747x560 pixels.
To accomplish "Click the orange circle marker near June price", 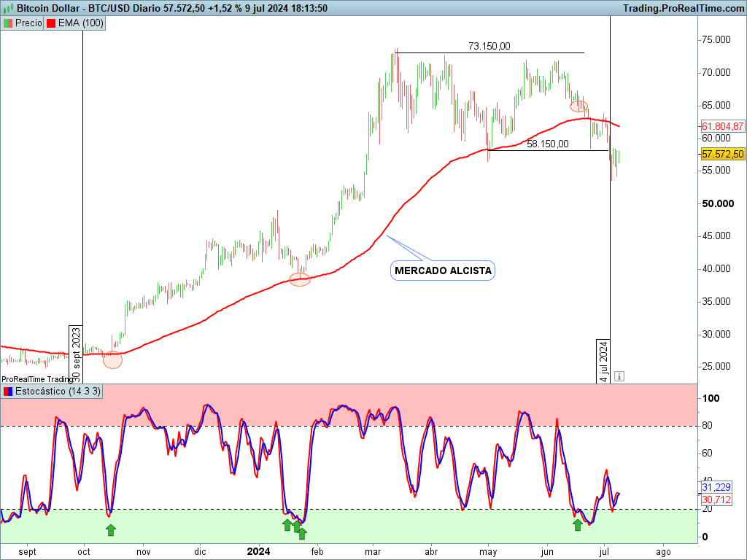I will click(578, 106).
